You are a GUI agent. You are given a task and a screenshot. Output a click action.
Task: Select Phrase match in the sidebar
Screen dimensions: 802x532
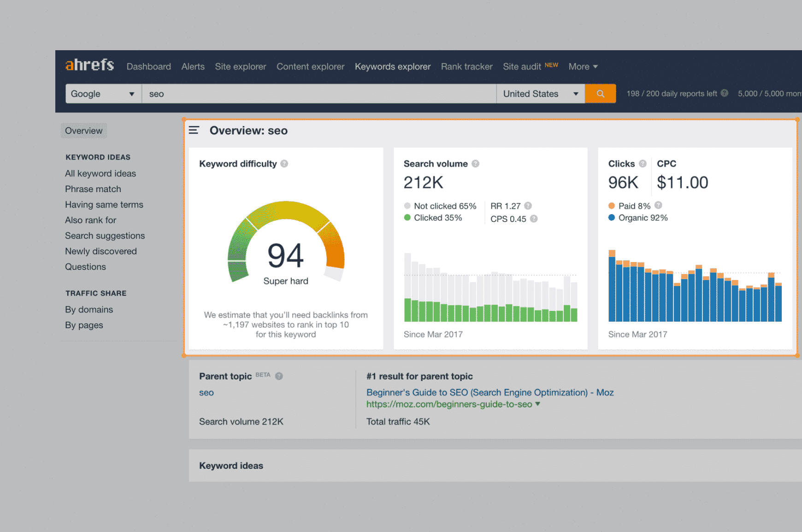click(x=93, y=189)
